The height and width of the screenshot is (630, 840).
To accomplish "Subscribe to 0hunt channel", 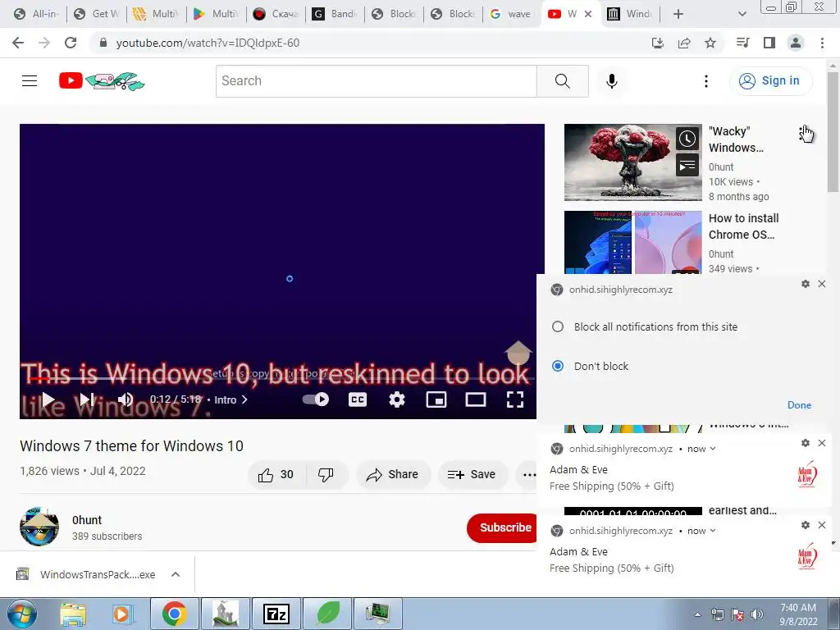I will pos(503,527).
